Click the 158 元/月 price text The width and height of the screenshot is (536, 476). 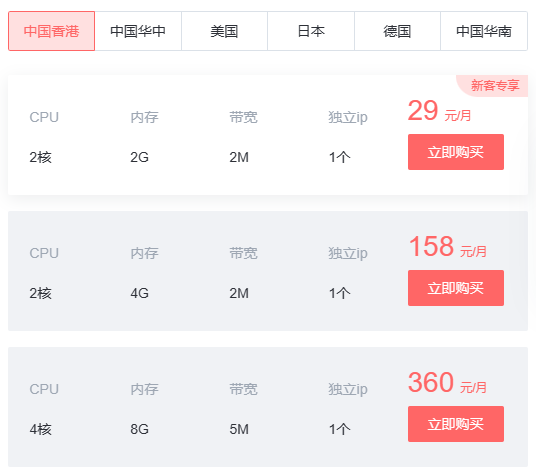(x=448, y=247)
